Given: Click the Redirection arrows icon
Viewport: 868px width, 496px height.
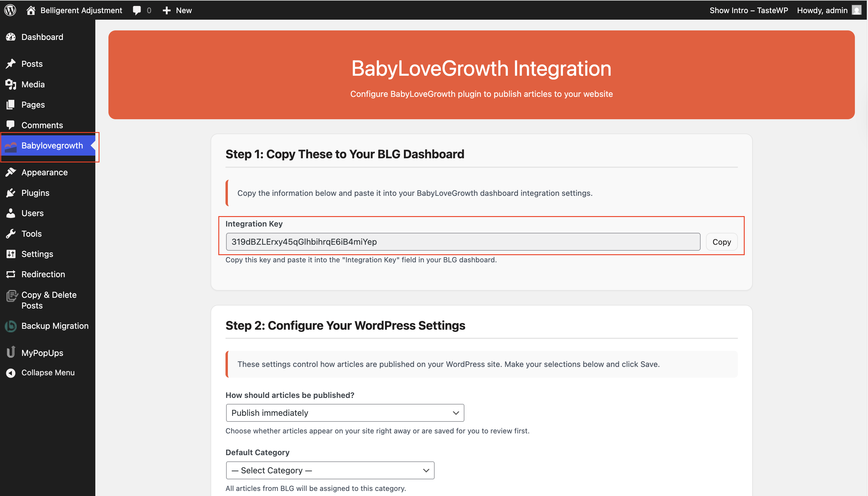Looking at the screenshot, I should click(x=11, y=274).
